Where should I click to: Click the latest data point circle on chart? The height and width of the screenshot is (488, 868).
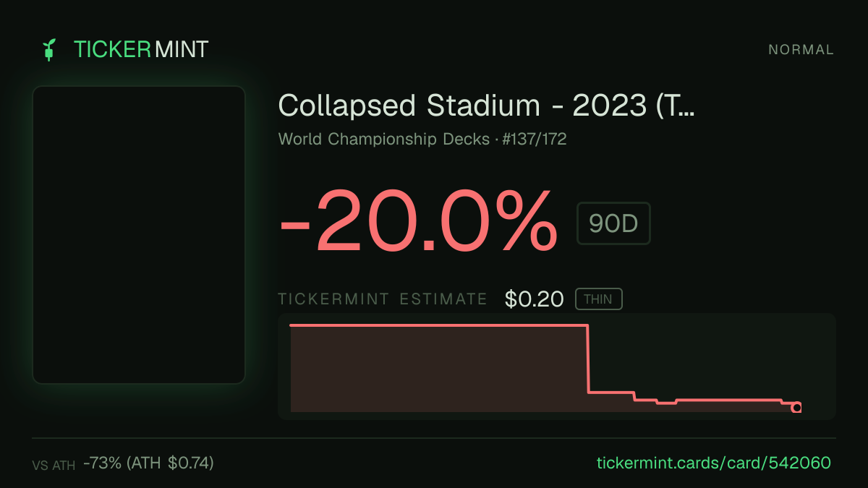(x=796, y=408)
